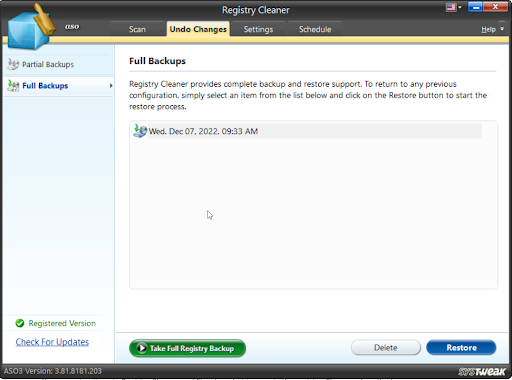512x380 pixels.
Task: Click the Partial Backups sidebar icon
Action: click(x=13, y=64)
